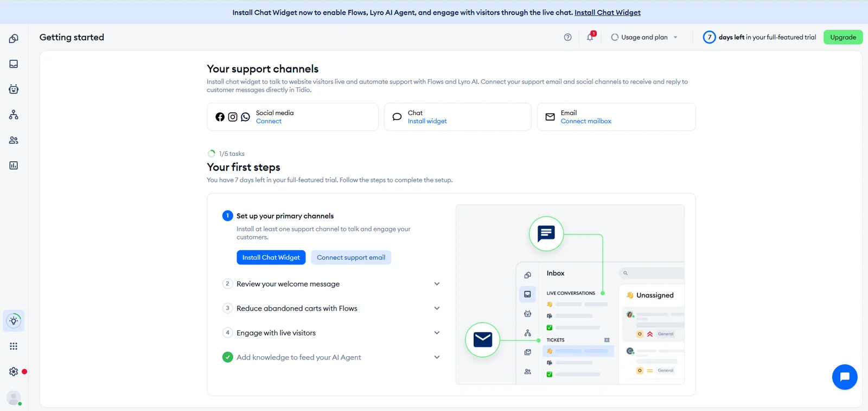Open the Usage and plan dropdown arrow
Viewport: 868px width, 411px height.
675,37
